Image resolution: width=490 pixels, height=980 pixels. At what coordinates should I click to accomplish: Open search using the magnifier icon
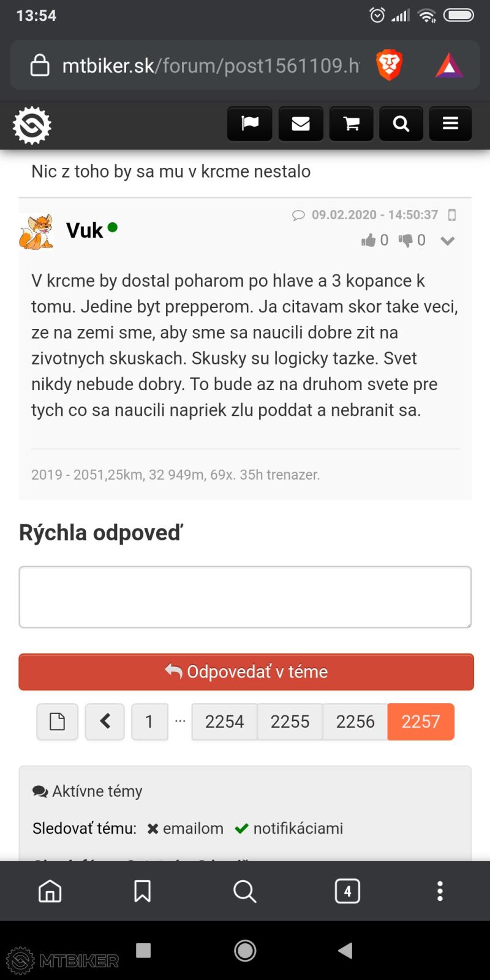(x=401, y=123)
